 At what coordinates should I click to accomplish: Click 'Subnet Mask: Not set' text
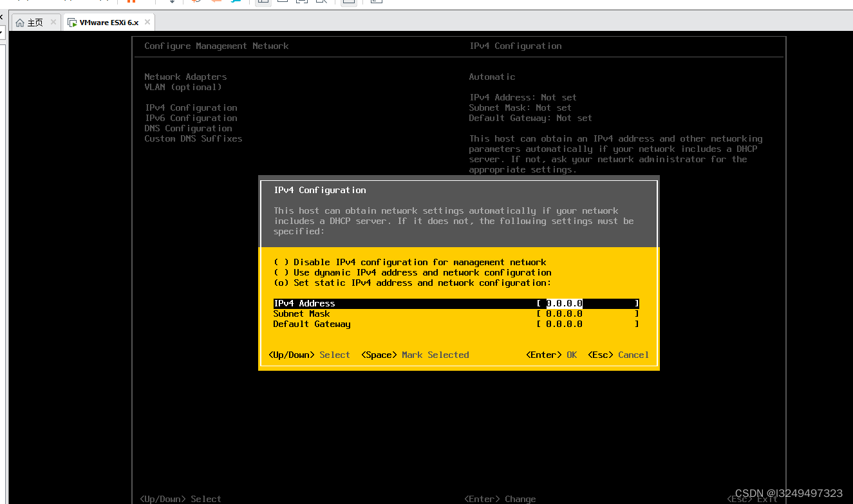click(x=520, y=108)
